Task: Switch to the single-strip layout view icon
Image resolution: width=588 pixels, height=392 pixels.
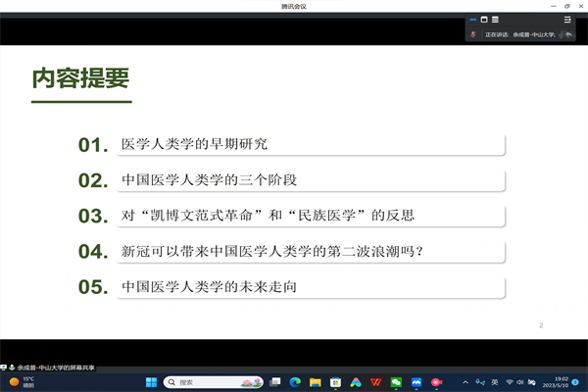Action: 472,20
